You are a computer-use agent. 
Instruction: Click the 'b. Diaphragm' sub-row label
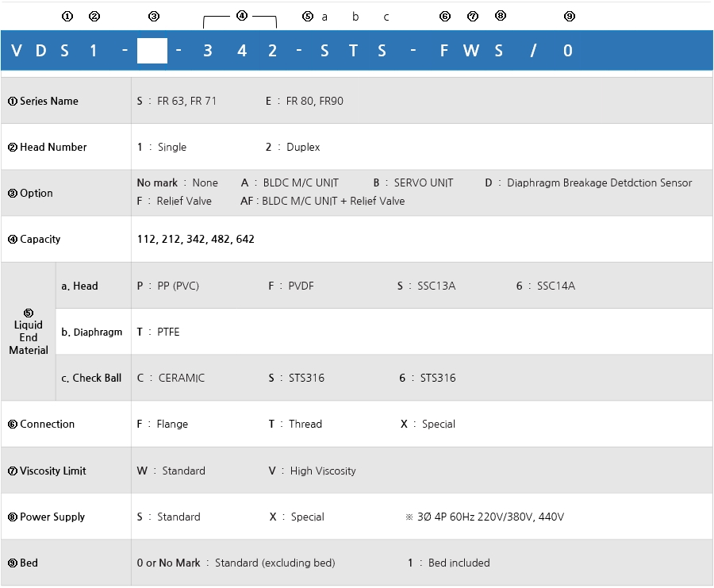point(91,332)
